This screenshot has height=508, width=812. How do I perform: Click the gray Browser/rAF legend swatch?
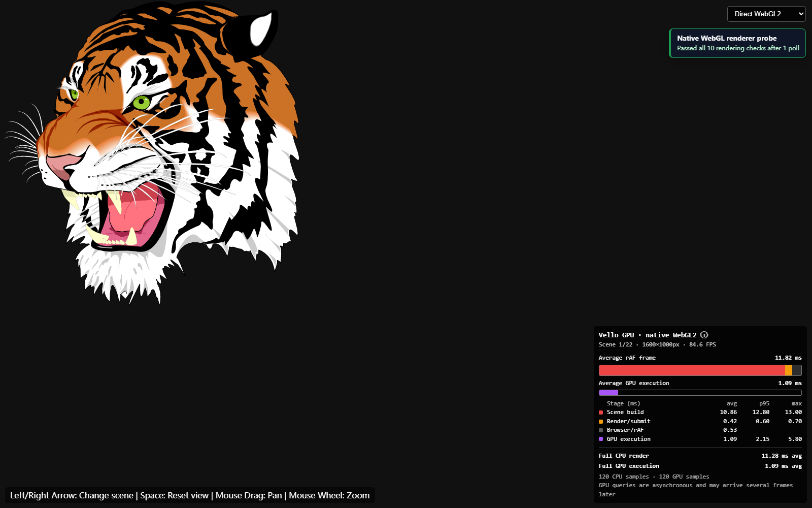point(601,430)
